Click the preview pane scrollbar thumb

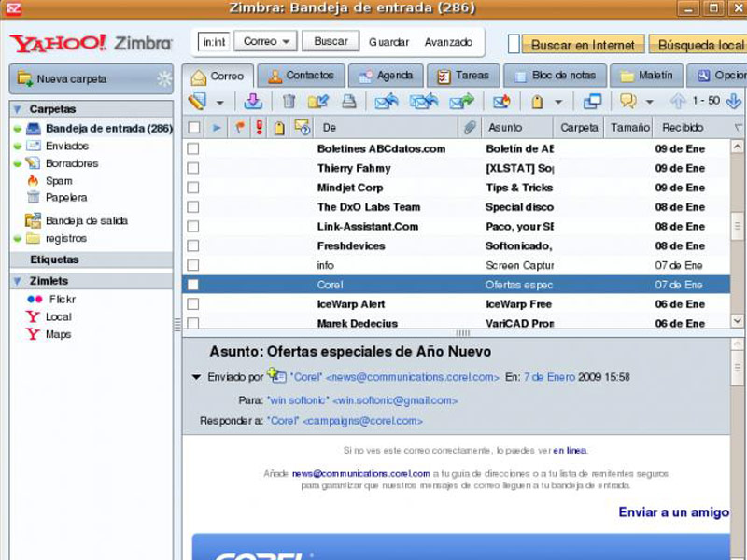(x=737, y=368)
